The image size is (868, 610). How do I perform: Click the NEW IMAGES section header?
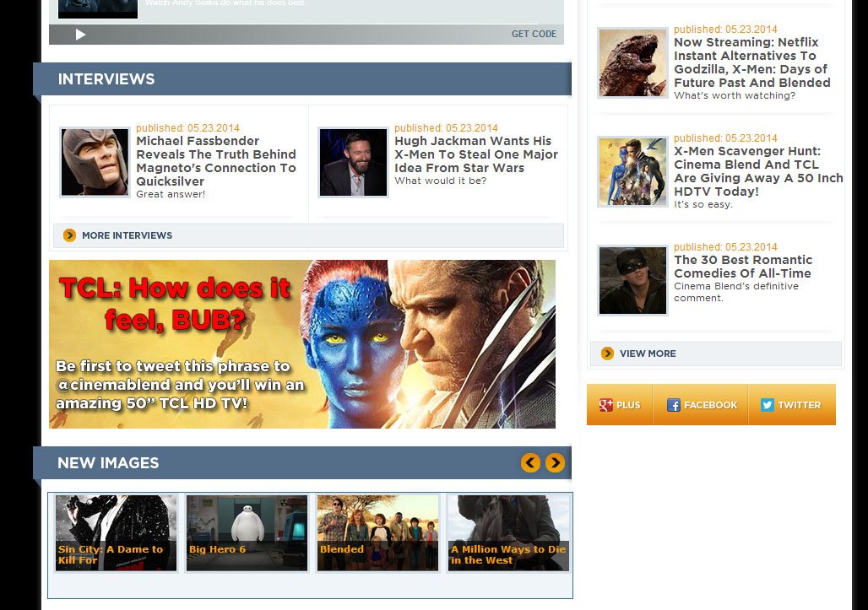click(108, 463)
